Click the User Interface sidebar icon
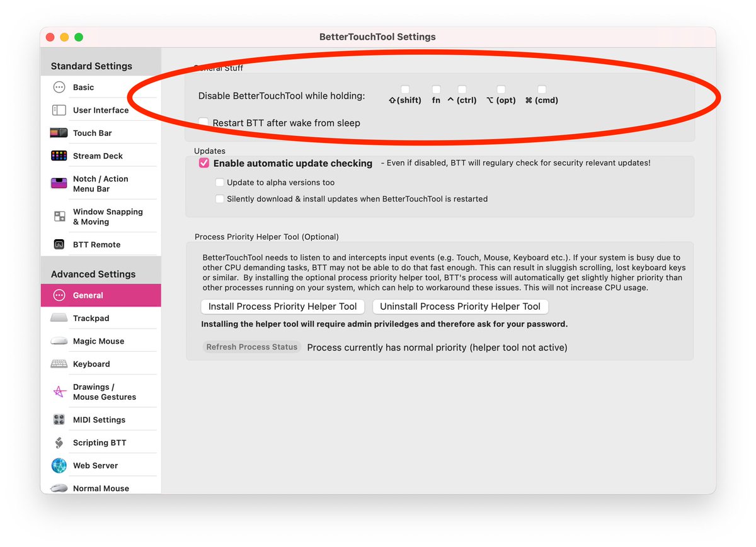 pos(59,110)
